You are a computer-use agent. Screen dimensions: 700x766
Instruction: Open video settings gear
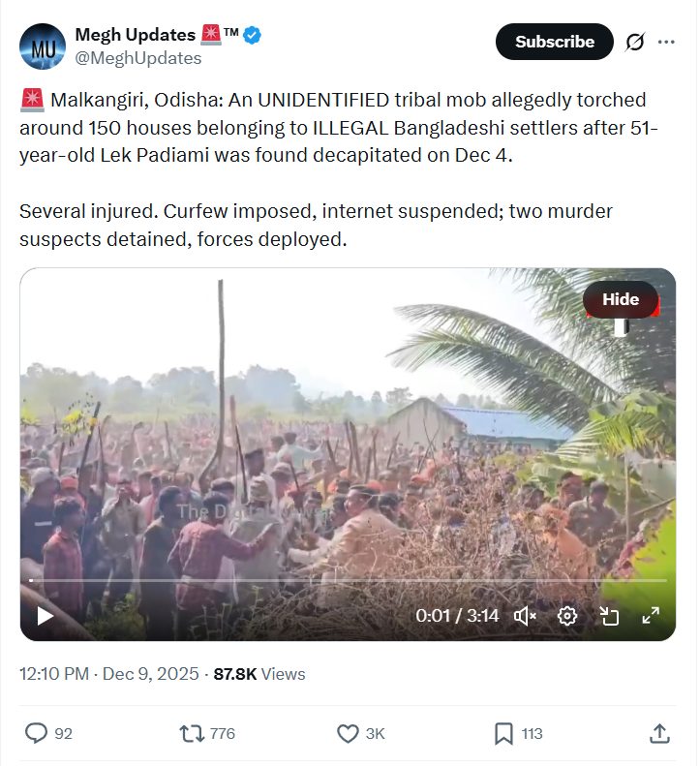click(x=567, y=616)
